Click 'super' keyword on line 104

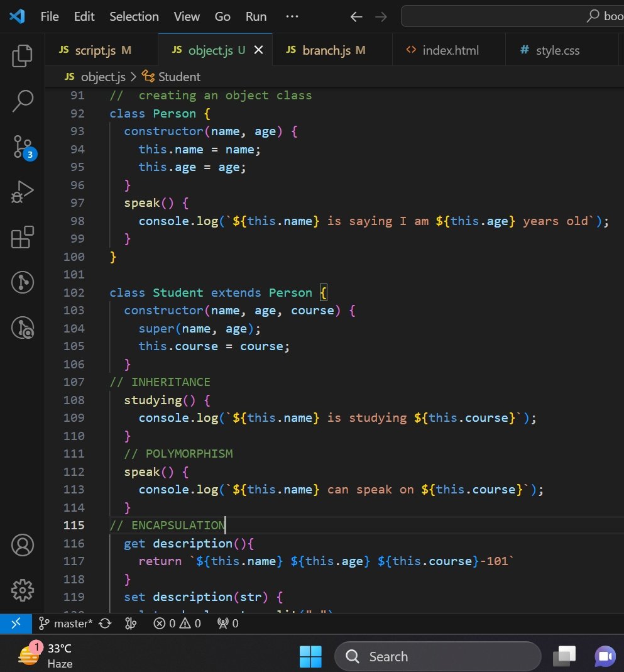(156, 329)
